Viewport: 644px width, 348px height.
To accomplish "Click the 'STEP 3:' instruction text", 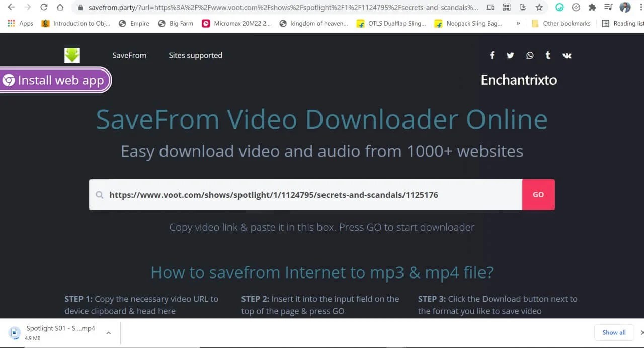I will [x=498, y=305].
